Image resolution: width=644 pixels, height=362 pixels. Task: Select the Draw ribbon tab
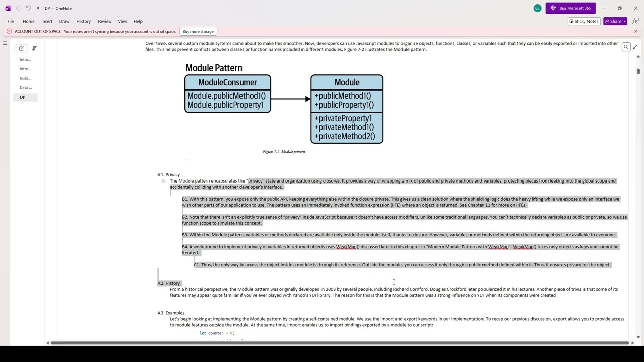tap(64, 21)
